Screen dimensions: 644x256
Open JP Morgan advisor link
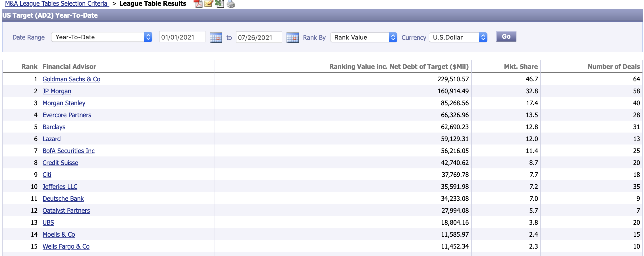point(57,91)
